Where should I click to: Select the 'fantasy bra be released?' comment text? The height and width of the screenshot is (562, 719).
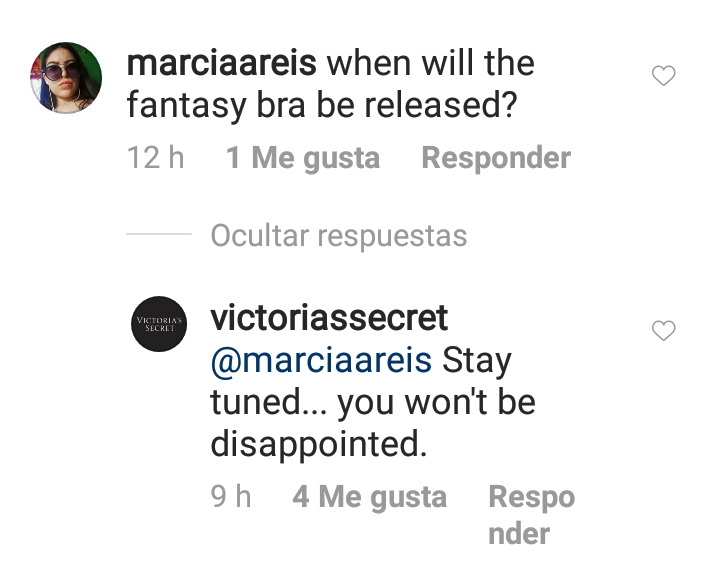coord(322,106)
